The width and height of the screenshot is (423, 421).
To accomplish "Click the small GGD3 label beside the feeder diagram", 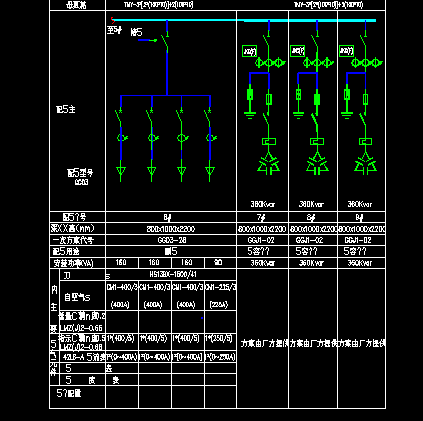I will tap(81, 182).
